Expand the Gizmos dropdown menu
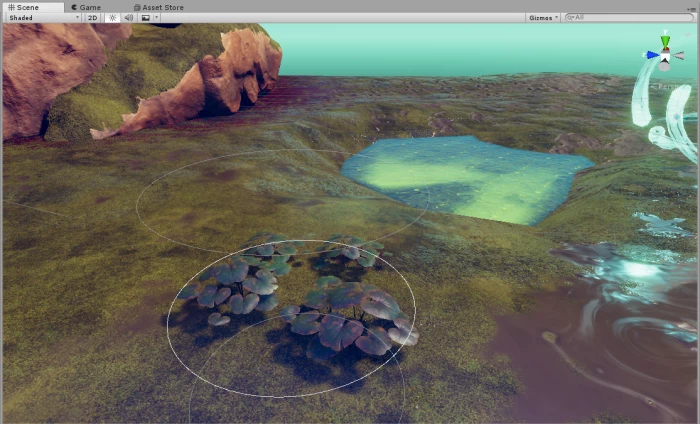The width and height of the screenshot is (700, 424). (541, 18)
